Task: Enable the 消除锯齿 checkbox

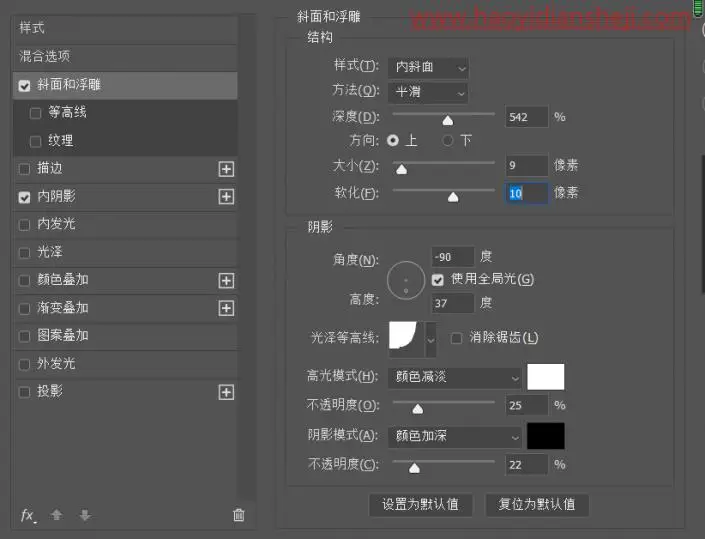Action: 456,338
